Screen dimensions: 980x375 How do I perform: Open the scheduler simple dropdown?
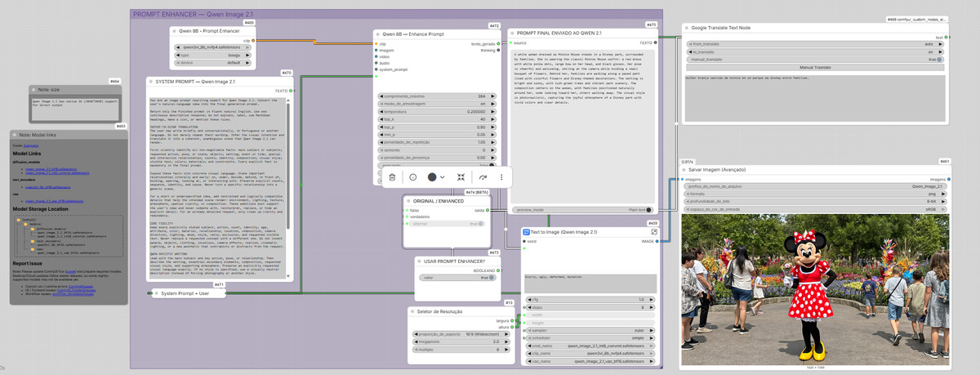click(591, 337)
